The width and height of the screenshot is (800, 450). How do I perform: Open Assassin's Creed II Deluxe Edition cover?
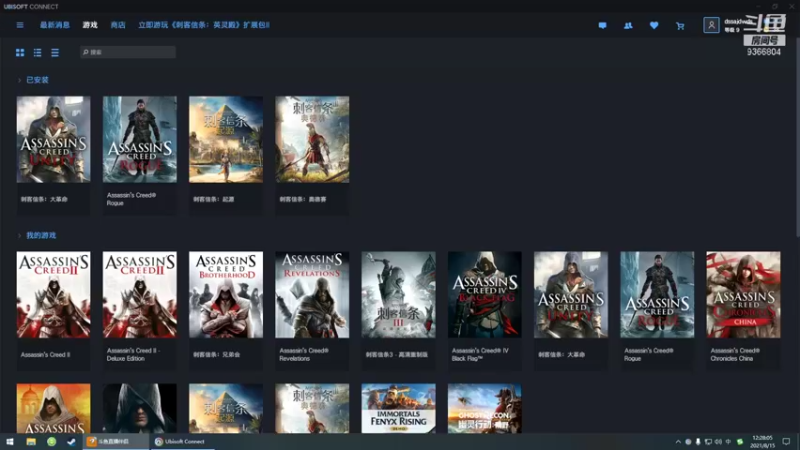click(140, 294)
